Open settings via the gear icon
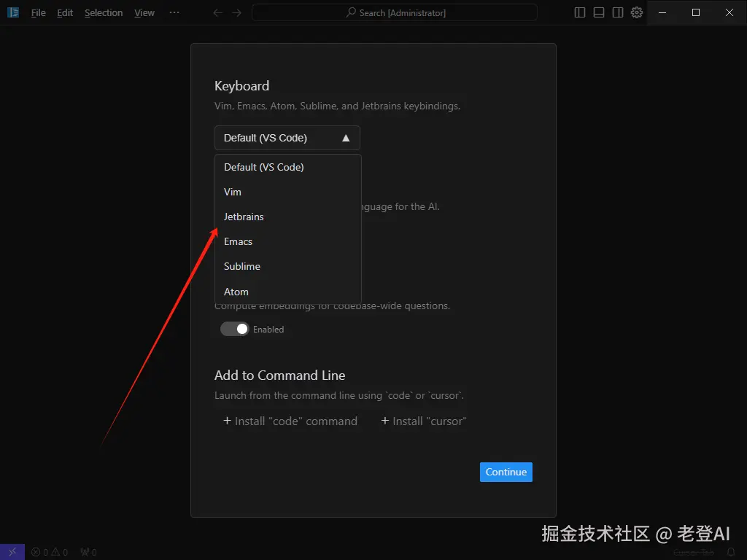747x560 pixels. pyautogui.click(x=637, y=13)
